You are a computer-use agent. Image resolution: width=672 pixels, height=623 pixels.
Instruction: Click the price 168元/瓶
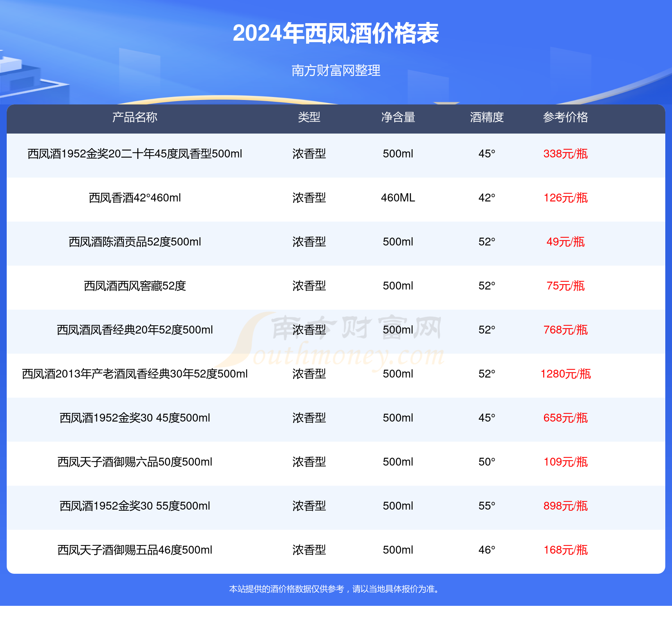pyautogui.click(x=566, y=550)
